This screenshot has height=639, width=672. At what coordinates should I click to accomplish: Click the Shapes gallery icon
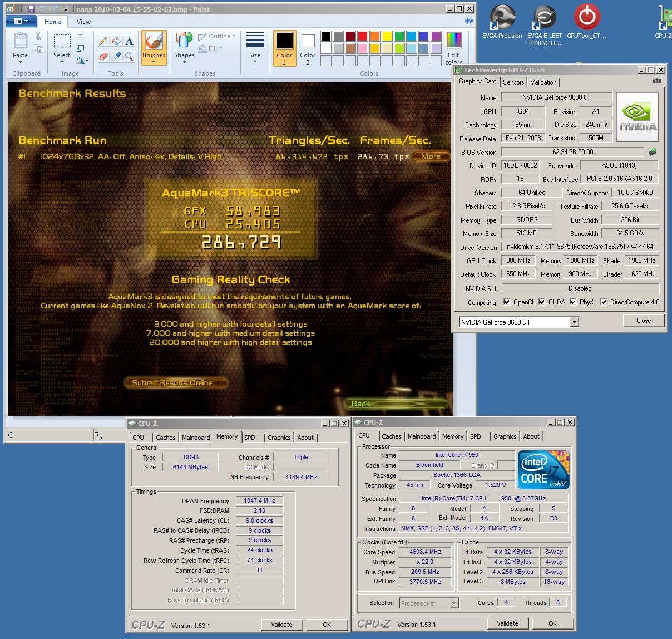pyautogui.click(x=184, y=41)
